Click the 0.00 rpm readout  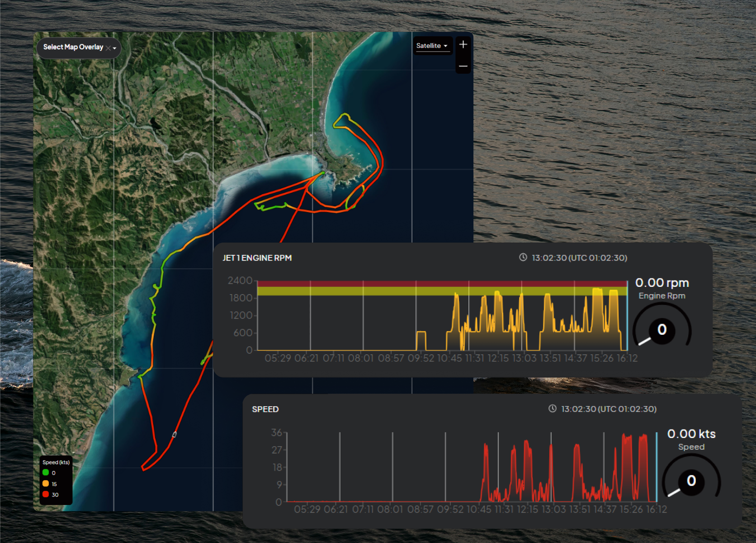pos(662,282)
